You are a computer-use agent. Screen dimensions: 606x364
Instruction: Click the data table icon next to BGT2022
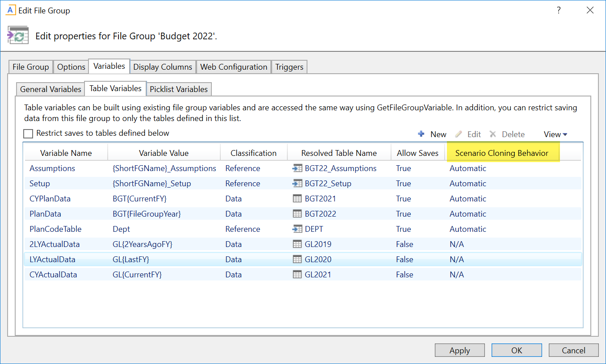pos(297,214)
